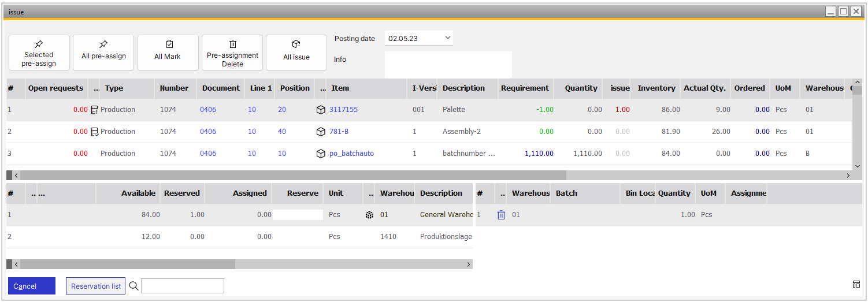Click the item box icon beside 3117155
Image resolution: width=868 pixels, height=302 pixels.
click(321, 110)
